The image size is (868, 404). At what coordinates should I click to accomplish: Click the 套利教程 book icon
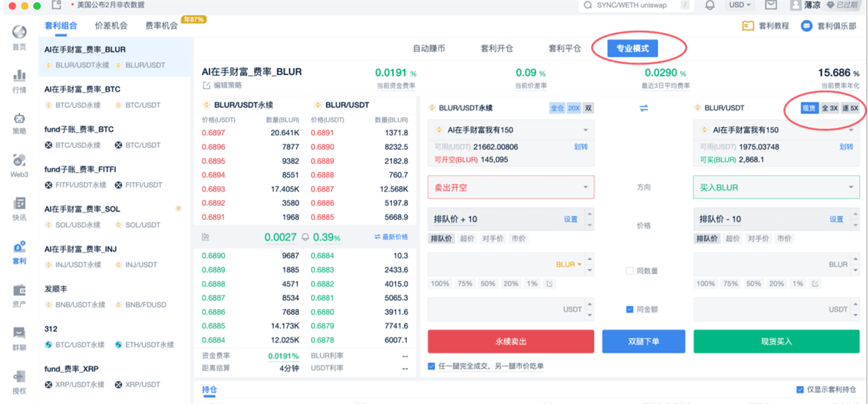(748, 25)
